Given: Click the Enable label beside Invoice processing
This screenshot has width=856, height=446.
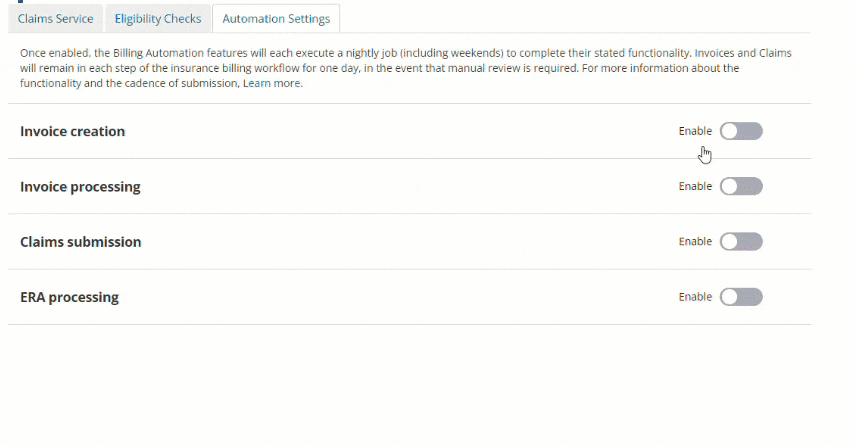Looking at the screenshot, I should click(695, 186).
